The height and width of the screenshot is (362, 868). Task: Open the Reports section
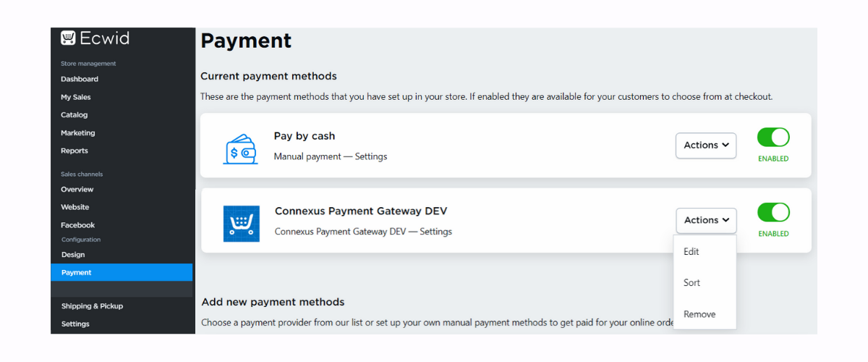coord(75,151)
